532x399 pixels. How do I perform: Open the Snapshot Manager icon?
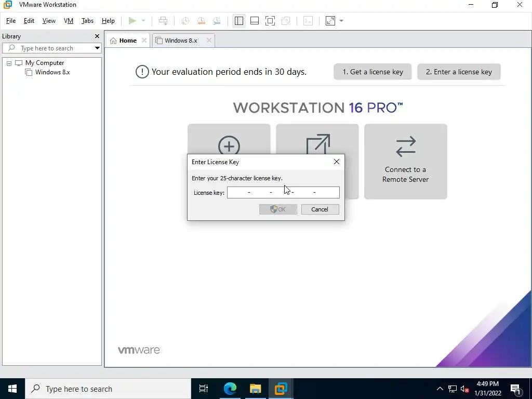pyautogui.click(x=217, y=21)
